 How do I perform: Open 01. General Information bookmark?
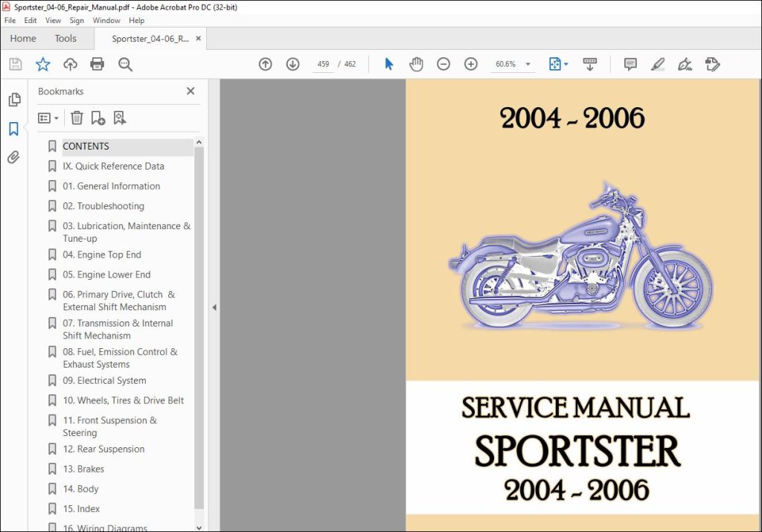(112, 186)
